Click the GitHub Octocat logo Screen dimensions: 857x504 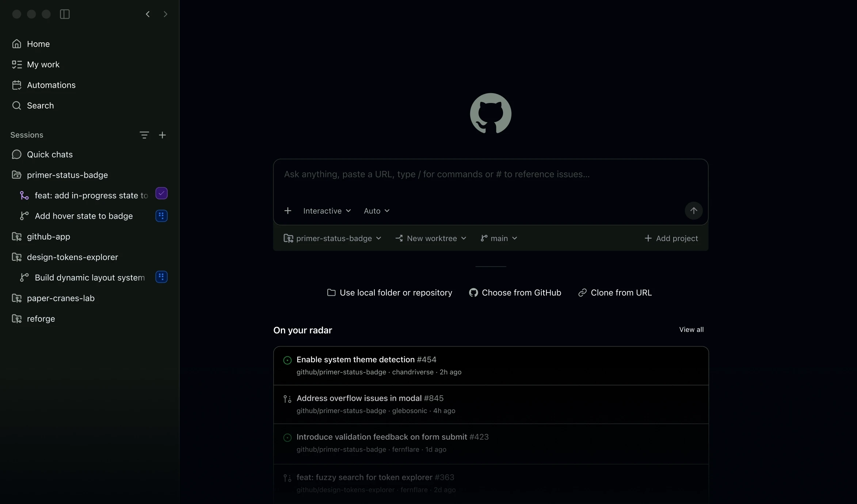(x=491, y=114)
